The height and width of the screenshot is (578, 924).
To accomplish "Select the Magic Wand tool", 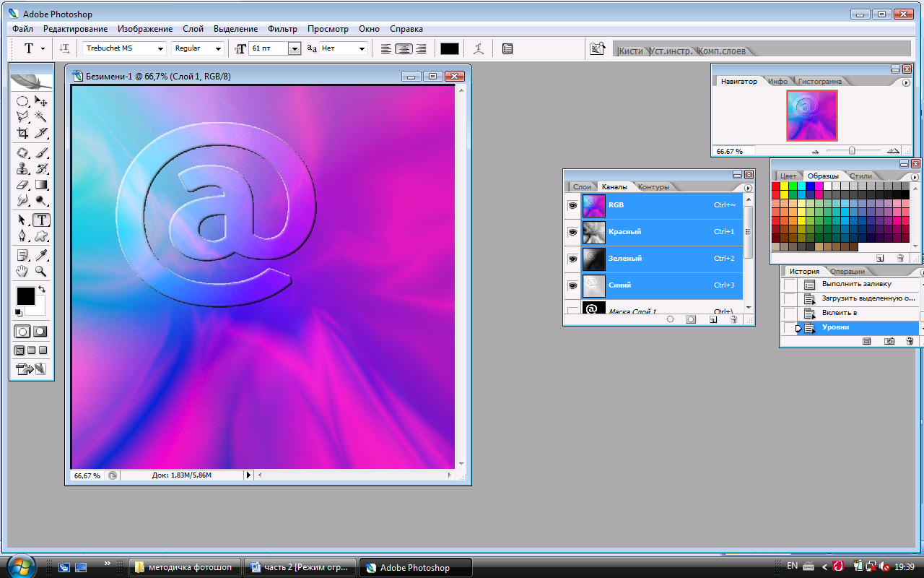I will click(41, 117).
